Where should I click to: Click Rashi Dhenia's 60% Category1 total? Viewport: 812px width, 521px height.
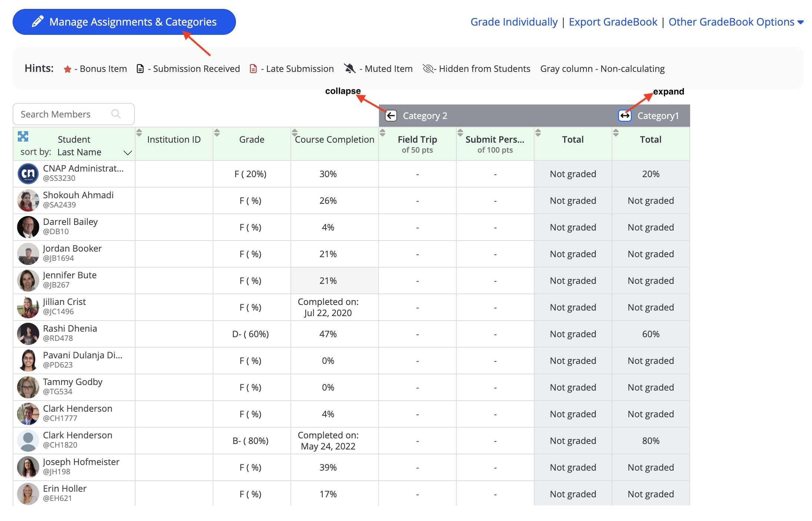[651, 334]
